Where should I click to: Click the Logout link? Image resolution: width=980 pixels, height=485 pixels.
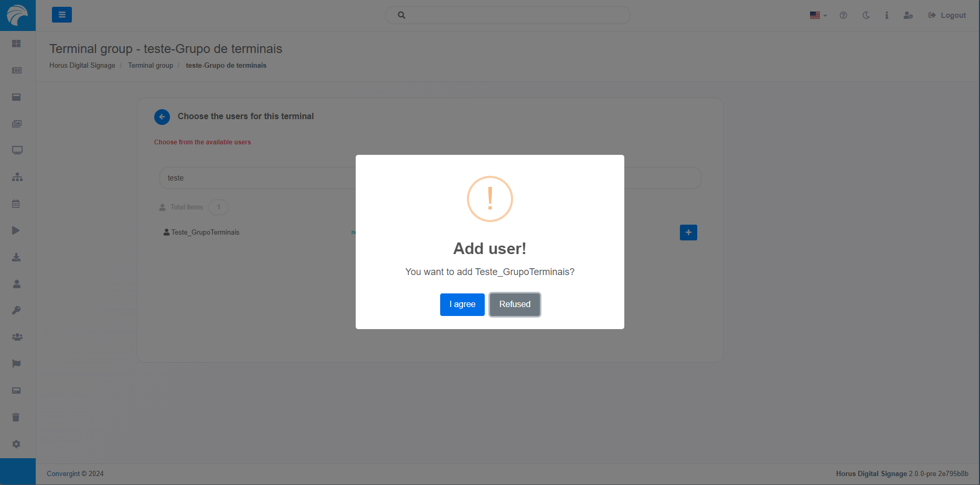pyautogui.click(x=947, y=15)
